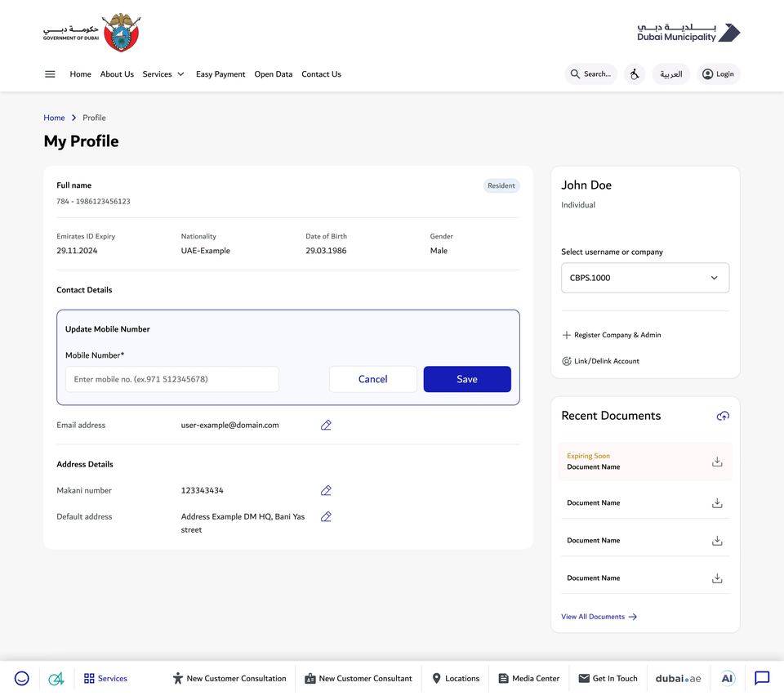Click the Makani number value 123343434
The height and width of the screenshot is (696, 784).
202,490
